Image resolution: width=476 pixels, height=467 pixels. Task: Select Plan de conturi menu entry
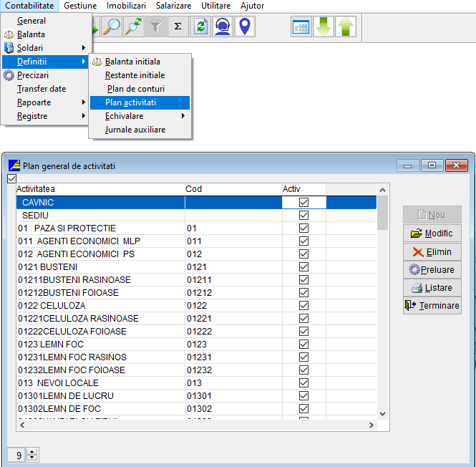click(x=135, y=89)
